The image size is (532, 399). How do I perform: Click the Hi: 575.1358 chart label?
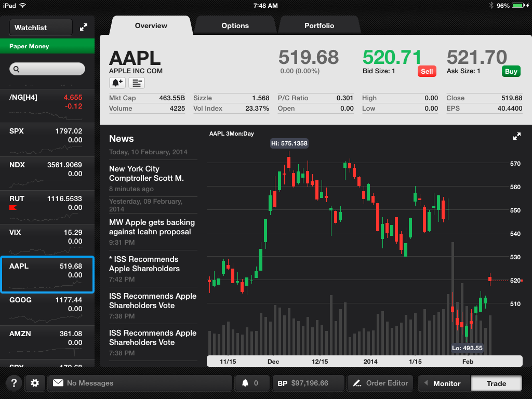coord(289,143)
